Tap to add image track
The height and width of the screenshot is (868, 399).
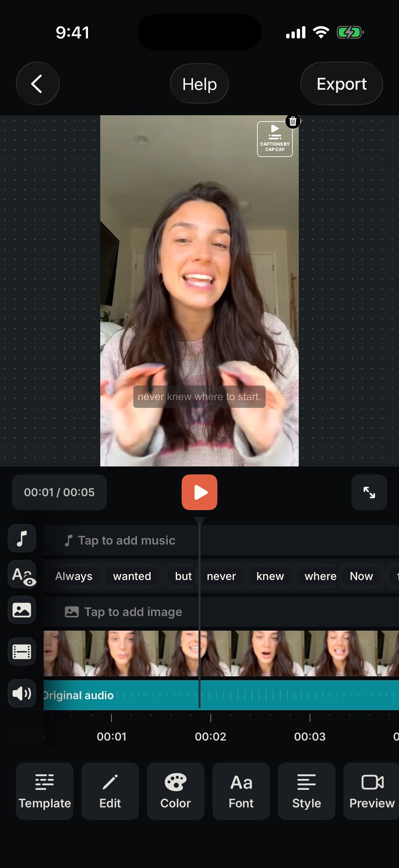(221, 612)
